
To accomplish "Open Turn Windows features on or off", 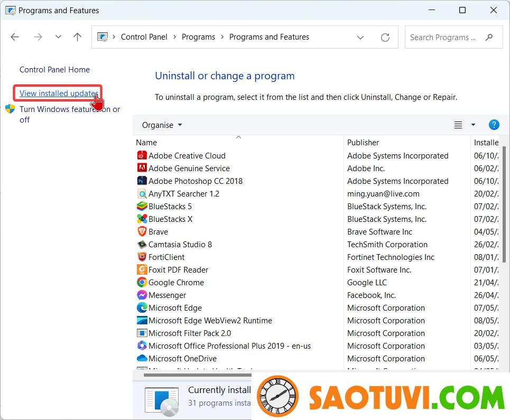I will coord(70,115).
